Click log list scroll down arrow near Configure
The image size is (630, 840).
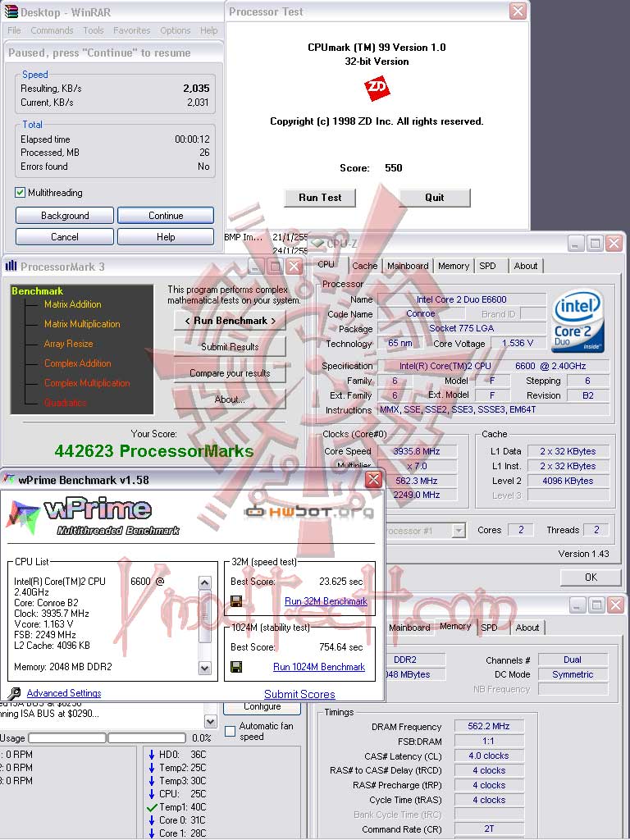click(211, 722)
